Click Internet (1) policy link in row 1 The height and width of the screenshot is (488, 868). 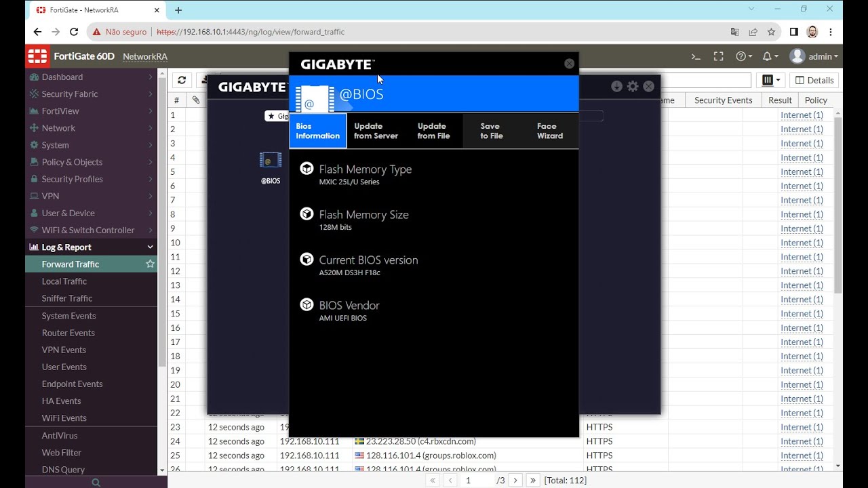(802, 115)
